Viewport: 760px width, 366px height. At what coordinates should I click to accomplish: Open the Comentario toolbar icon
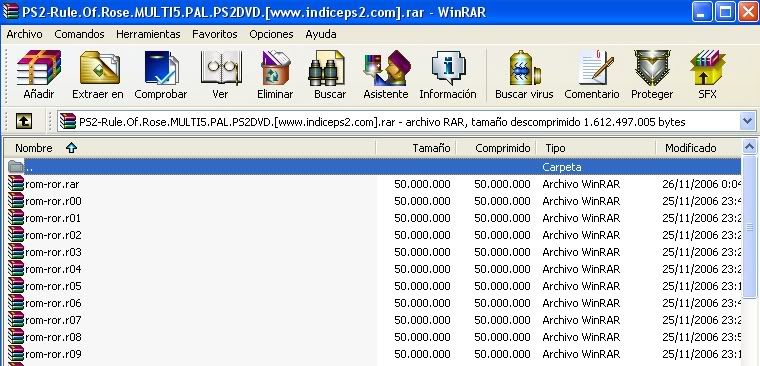(595, 68)
